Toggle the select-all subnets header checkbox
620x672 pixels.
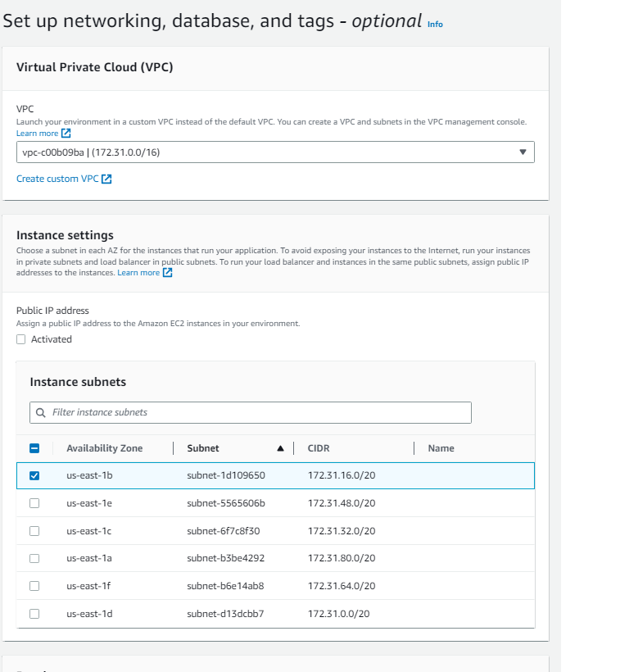point(34,448)
